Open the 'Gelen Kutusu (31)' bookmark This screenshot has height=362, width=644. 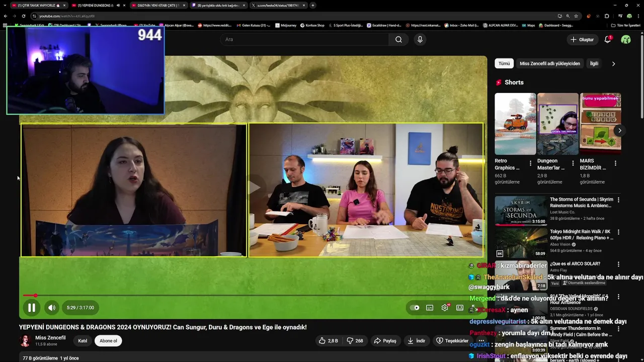[x=253, y=25]
